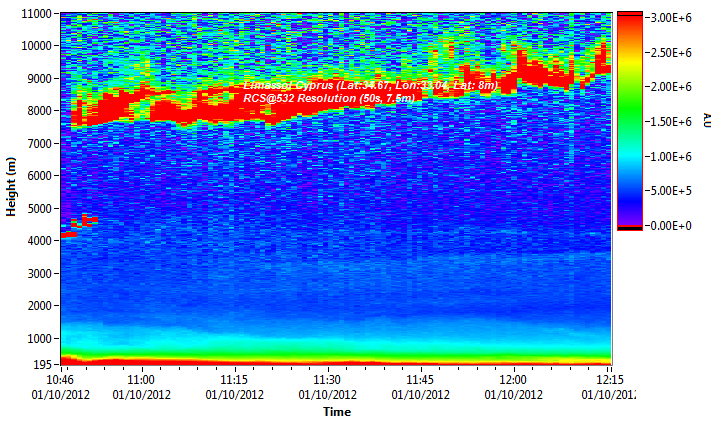
Task: Click the 12:00 time axis tick label
Action: pos(513,380)
